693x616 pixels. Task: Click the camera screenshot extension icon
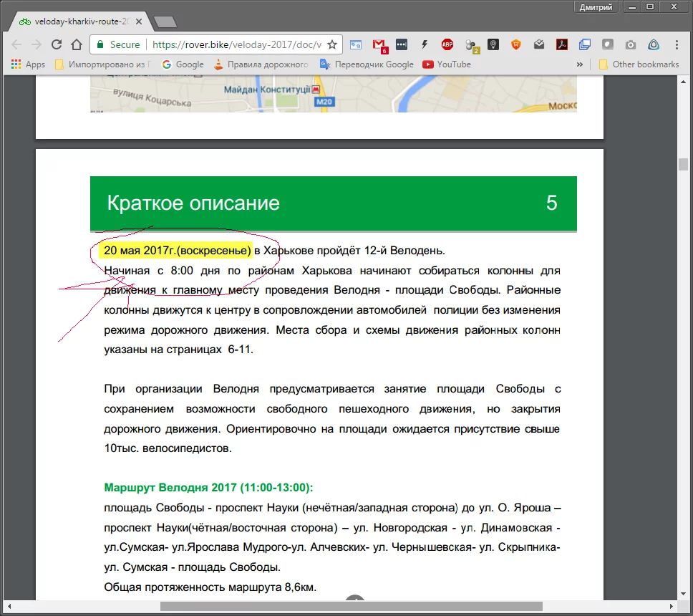click(x=631, y=44)
